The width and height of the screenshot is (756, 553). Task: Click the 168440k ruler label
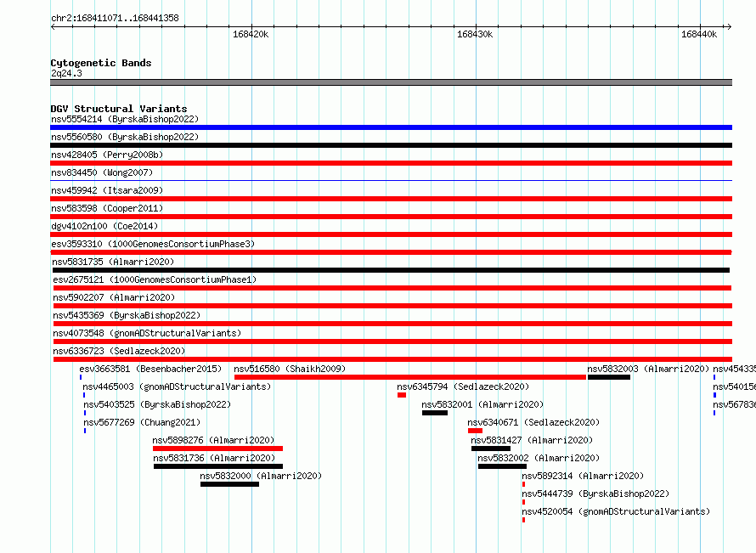tap(699, 34)
